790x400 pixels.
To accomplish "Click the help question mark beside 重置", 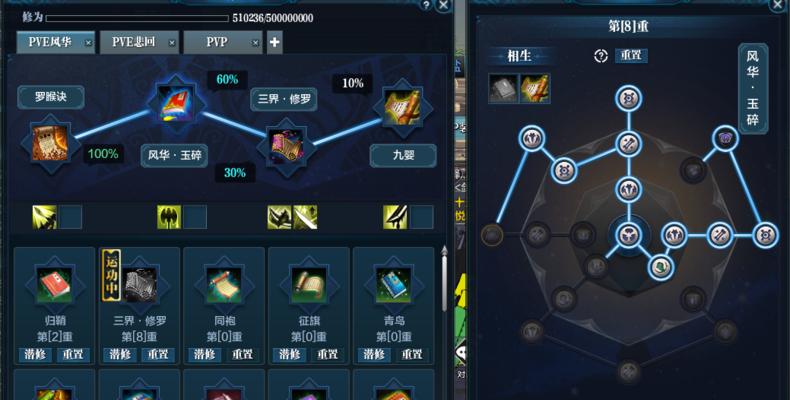I will 601,56.
